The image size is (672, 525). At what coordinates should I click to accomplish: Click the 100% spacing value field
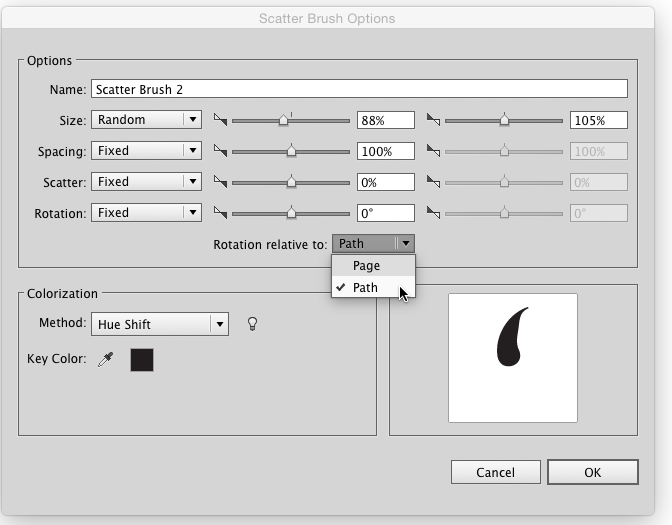386,151
